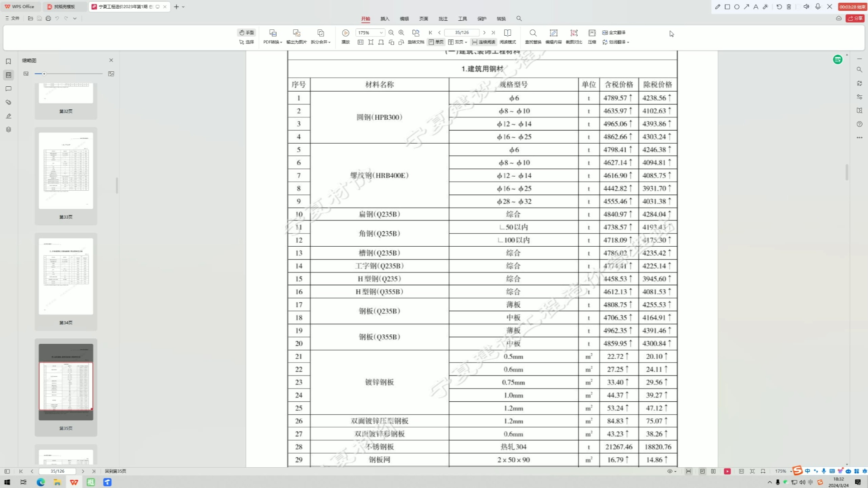Open 查找替换 find and replace
Viewport: 868px width, 488px height.
tap(533, 37)
